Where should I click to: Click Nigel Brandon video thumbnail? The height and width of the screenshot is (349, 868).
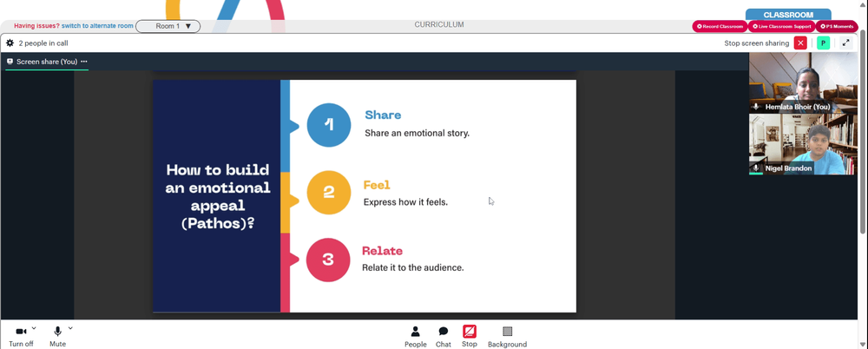(803, 144)
